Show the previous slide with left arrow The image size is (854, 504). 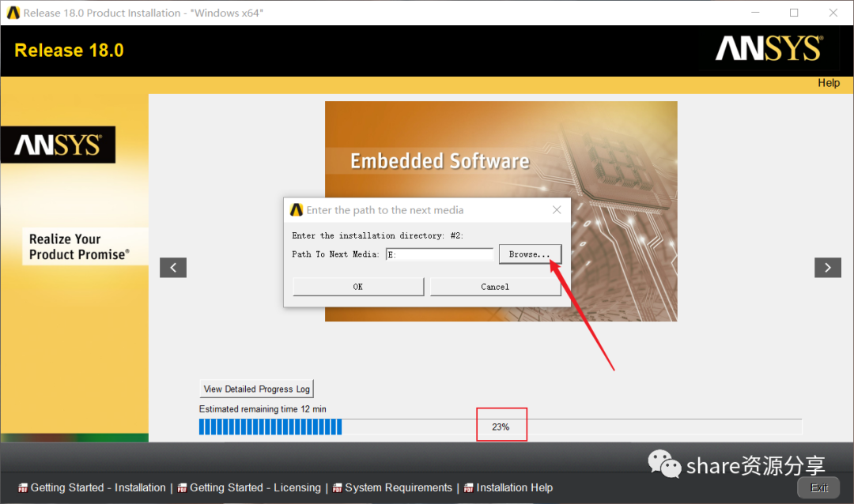[x=173, y=267]
